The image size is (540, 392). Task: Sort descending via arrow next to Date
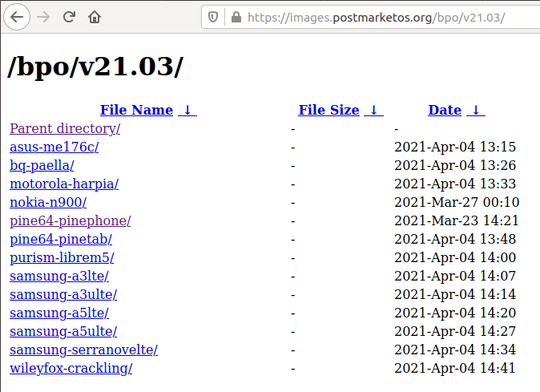pyautogui.click(x=476, y=111)
